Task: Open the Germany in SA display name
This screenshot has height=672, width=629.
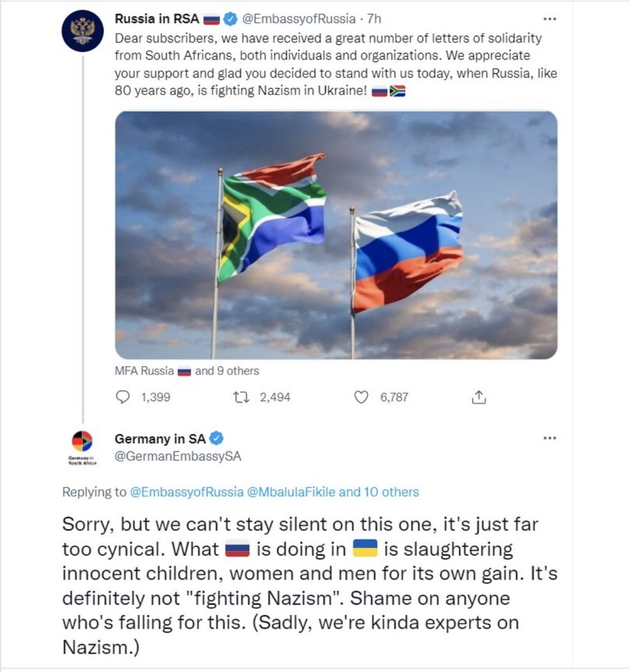Action: pyautogui.click(x=160, y=439)
